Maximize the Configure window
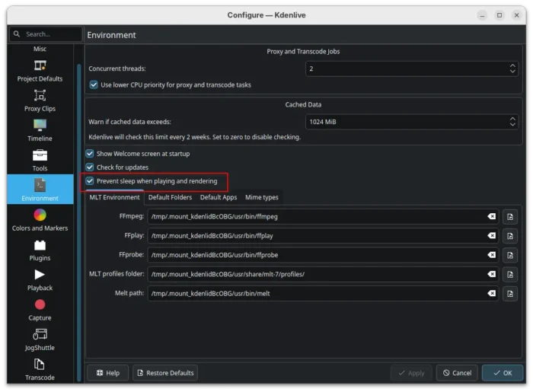The height and width of the screenshot is (392, 533). [499, 15]
